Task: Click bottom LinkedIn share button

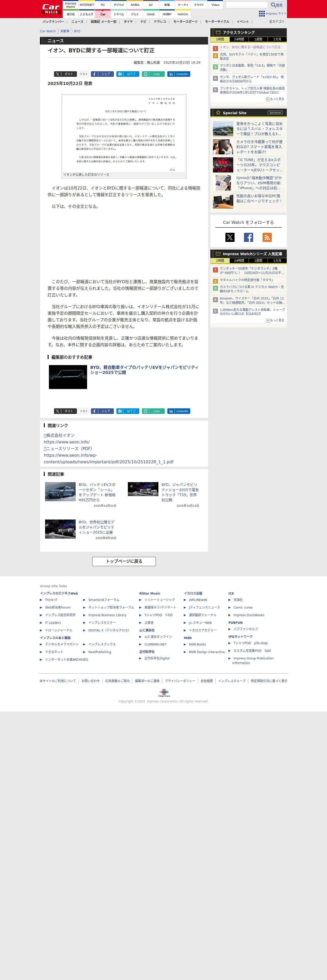Action: (x=179, y=411)
